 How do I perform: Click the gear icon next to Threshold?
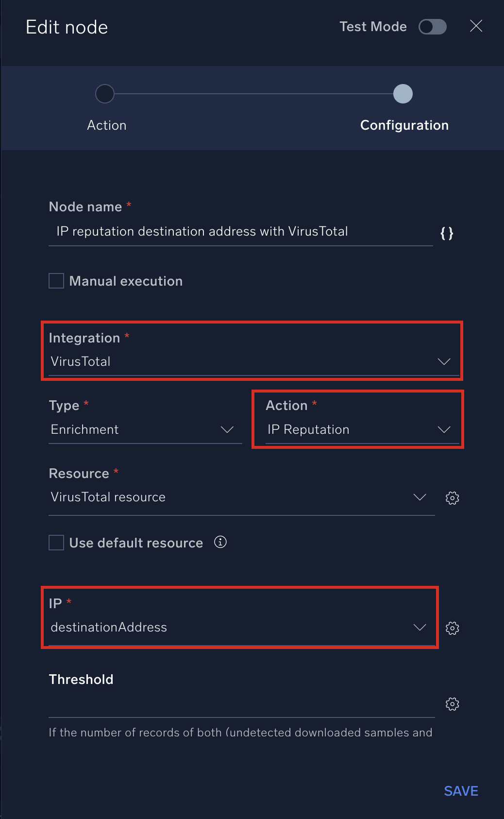point(452,704)
